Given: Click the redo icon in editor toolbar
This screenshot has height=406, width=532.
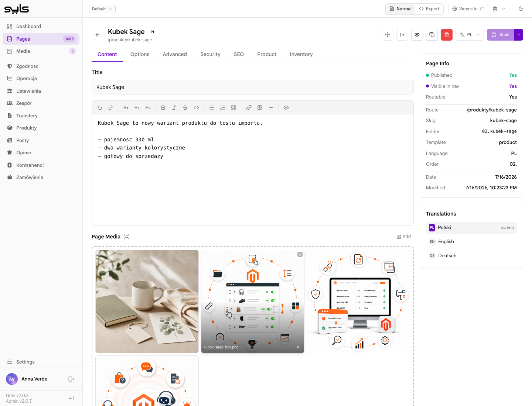Looking at the screenshot, I should coord(110,108).
